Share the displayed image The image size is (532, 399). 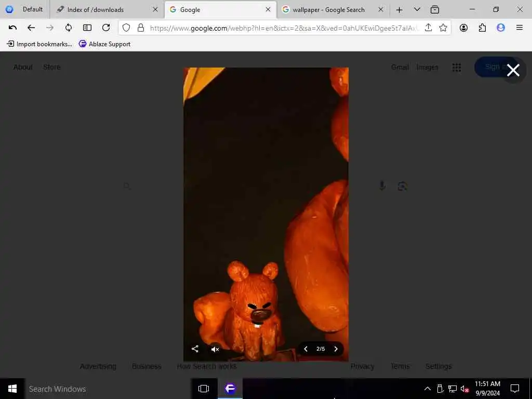[x=195, y=349]
